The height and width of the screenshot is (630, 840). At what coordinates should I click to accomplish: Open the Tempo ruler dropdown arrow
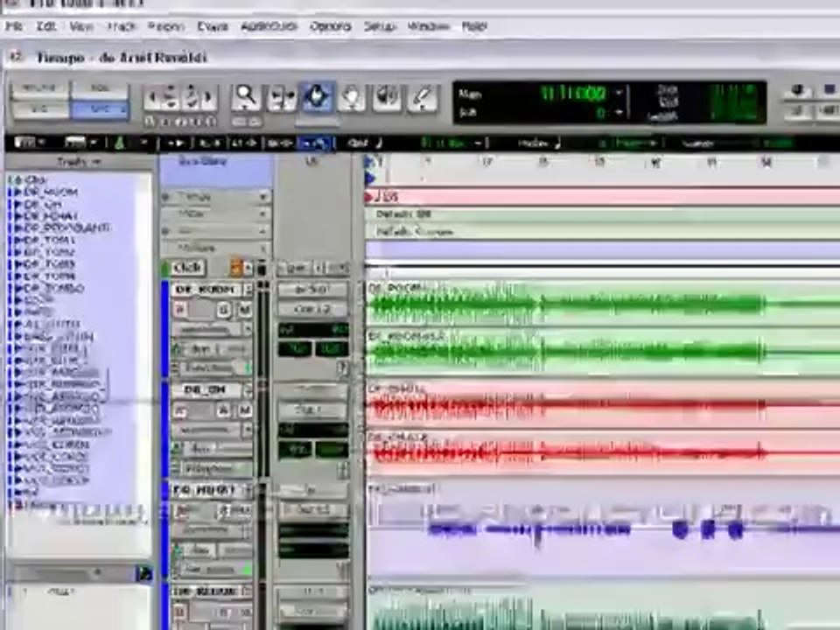tap(263, 197)
